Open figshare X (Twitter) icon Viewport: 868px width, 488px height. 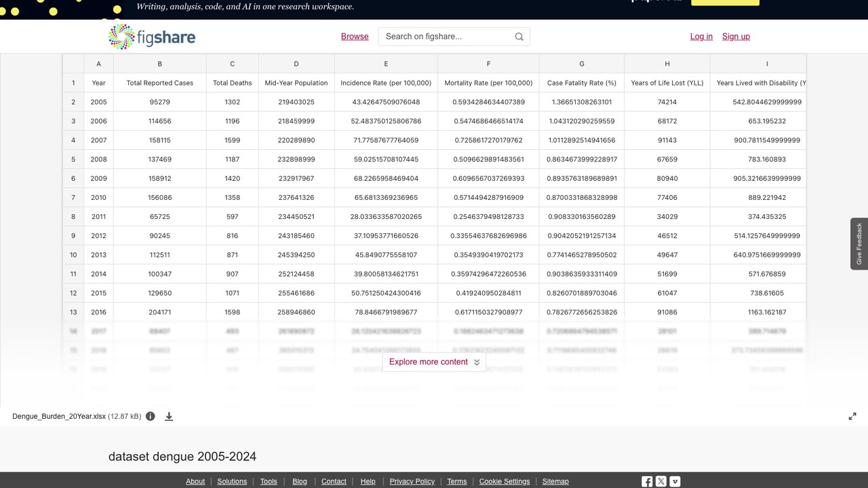pos(661,481)
